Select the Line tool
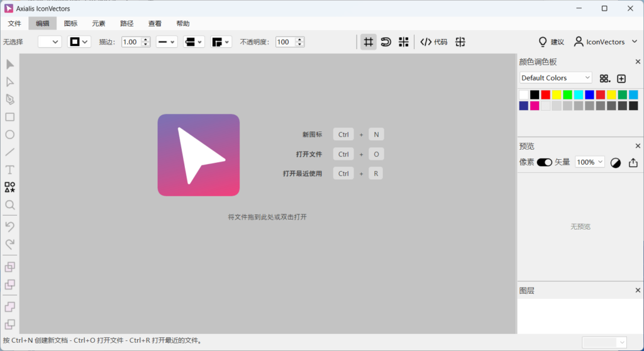The width and height of the screenshot is (644, 351). pyautogui.click(x=10, y=152)
